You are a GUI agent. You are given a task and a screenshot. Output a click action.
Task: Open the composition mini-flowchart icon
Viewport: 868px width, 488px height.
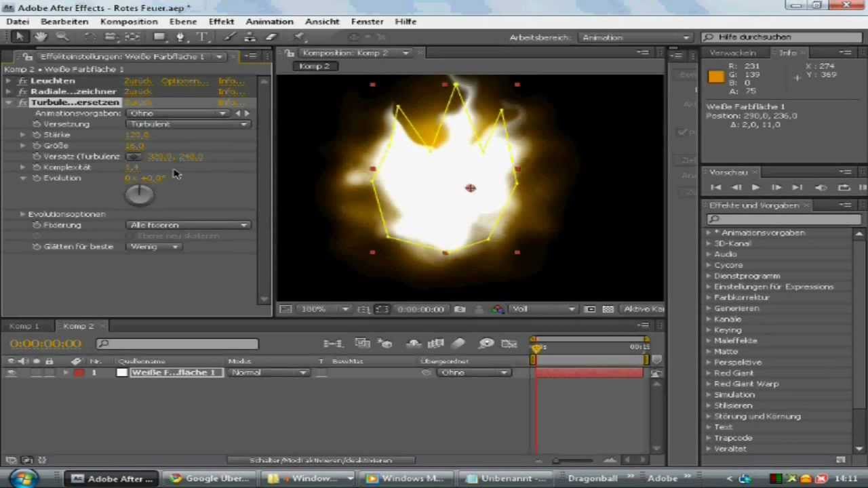click(332, 344)
